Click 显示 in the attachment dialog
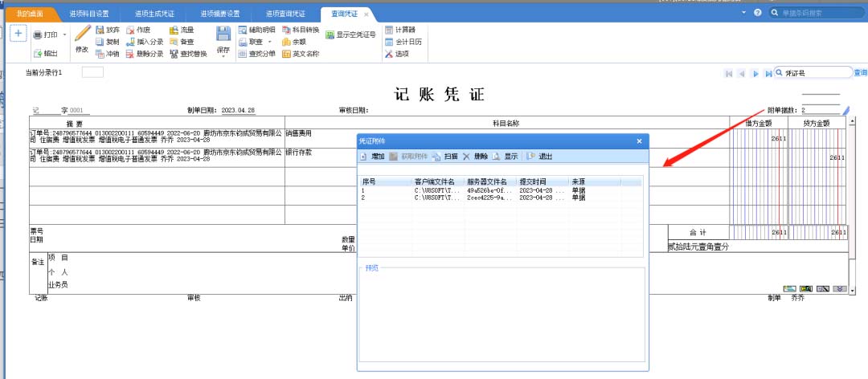This screenshot has height=379, width=868. [505, 157]
